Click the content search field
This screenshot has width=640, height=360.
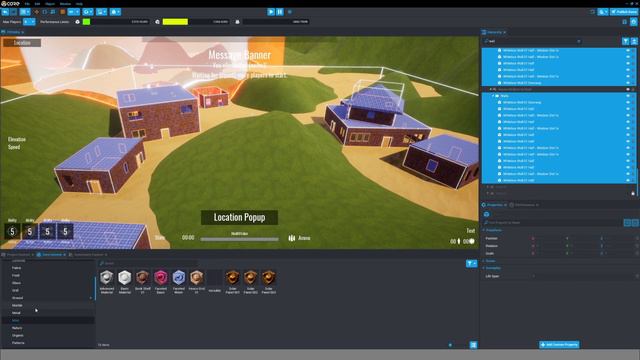coord(149,264)
